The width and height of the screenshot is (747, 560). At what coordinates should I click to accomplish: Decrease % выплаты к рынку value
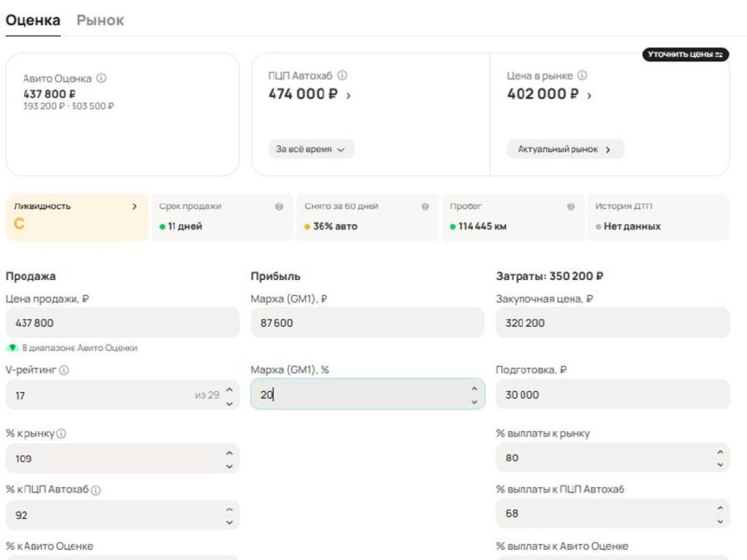[720, 465]
